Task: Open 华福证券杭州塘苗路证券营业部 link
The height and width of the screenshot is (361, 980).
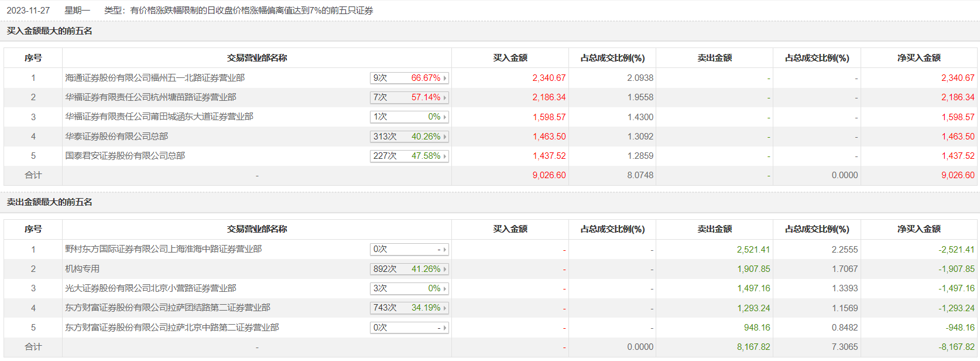Action: (150, 97)
